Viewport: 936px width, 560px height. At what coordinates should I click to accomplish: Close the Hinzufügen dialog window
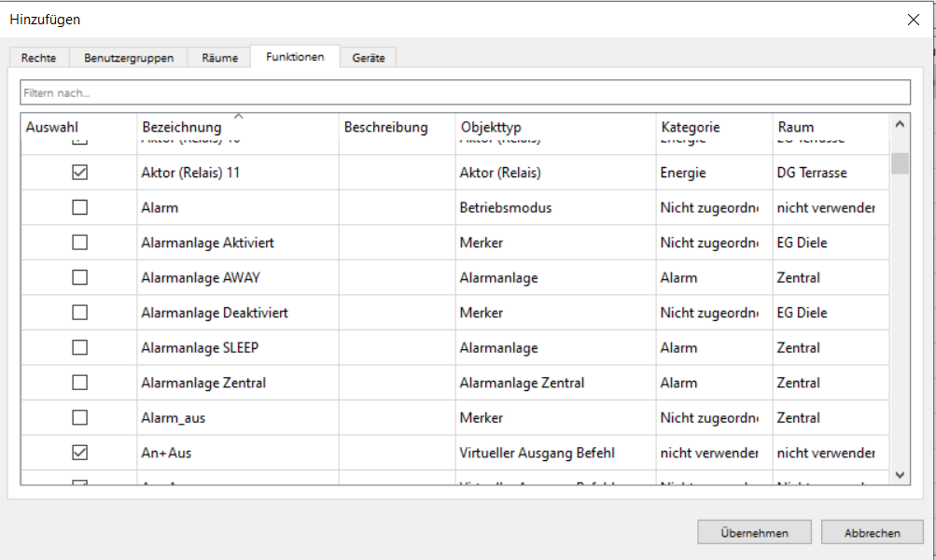(912, 19)
